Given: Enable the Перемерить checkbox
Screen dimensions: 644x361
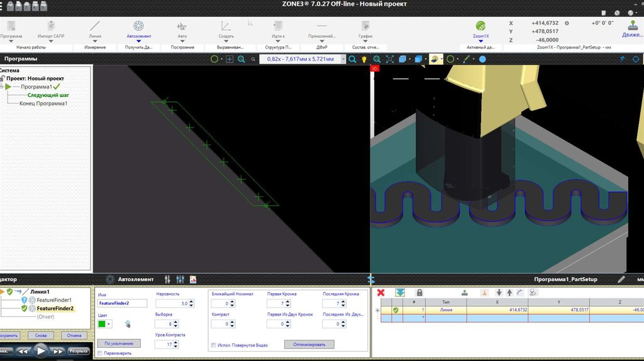Looking at the screenshot, I should pyautogui.click(x=100, y=354).
